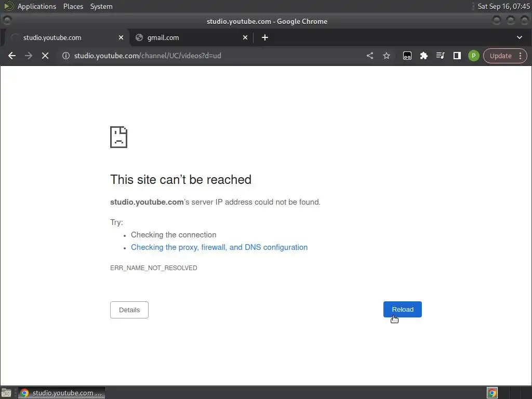The image size is (532, 399).
Task: Expand the tab search chevron
Action: point(520,37)
